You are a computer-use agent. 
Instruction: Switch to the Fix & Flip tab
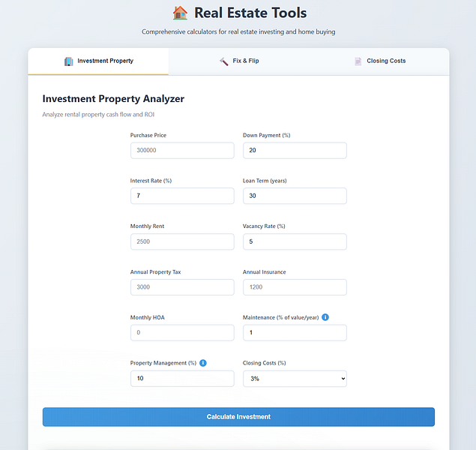(238, 61)
